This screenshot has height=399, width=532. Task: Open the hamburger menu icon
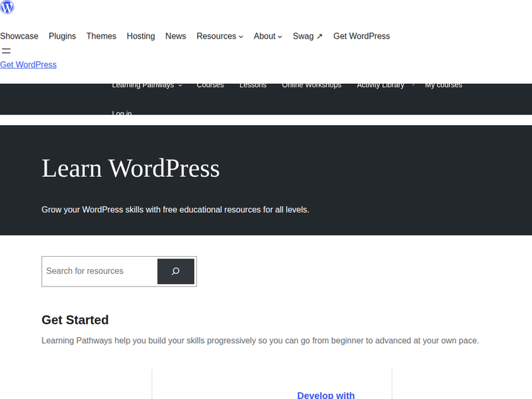(6, 51)
